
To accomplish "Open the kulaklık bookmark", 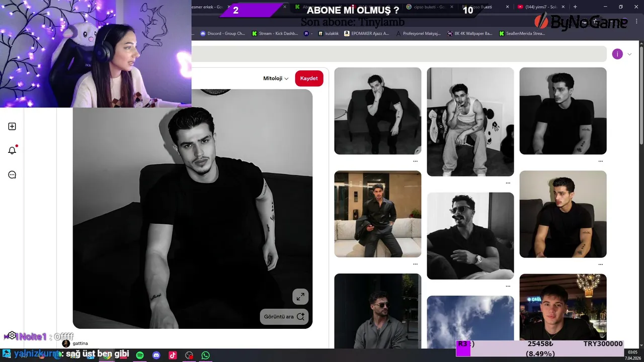I will (x=328, y=34).
